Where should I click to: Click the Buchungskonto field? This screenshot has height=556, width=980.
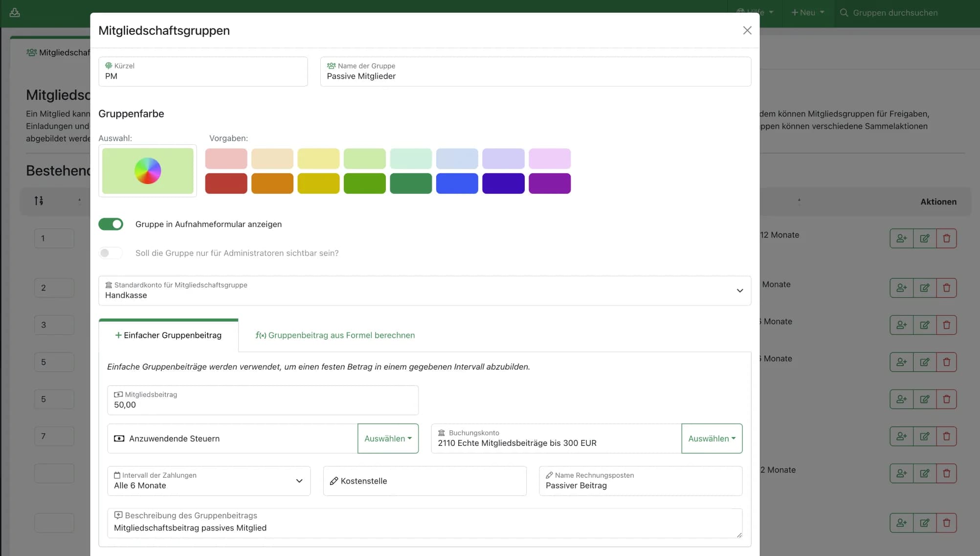(556, 439)
